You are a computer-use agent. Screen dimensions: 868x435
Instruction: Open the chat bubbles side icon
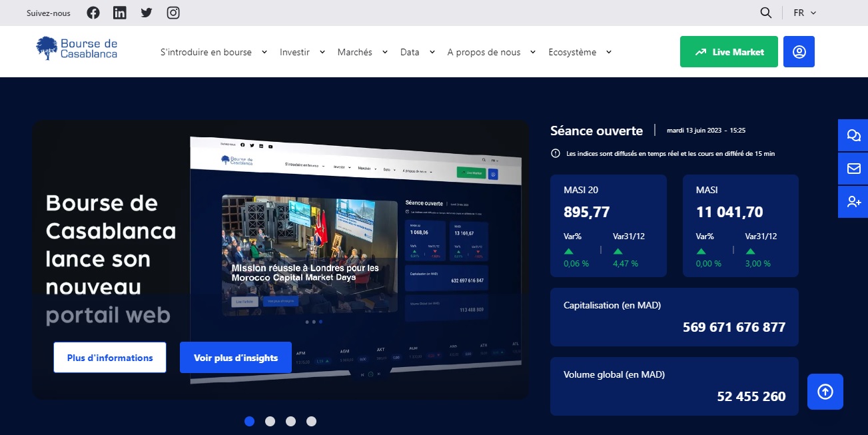click(x=853, y=135)
